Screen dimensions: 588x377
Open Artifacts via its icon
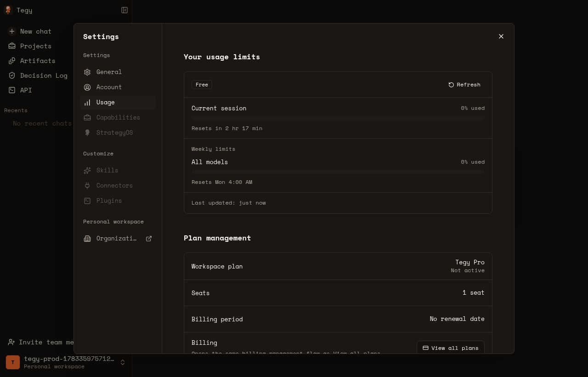(x=12, y=61)
